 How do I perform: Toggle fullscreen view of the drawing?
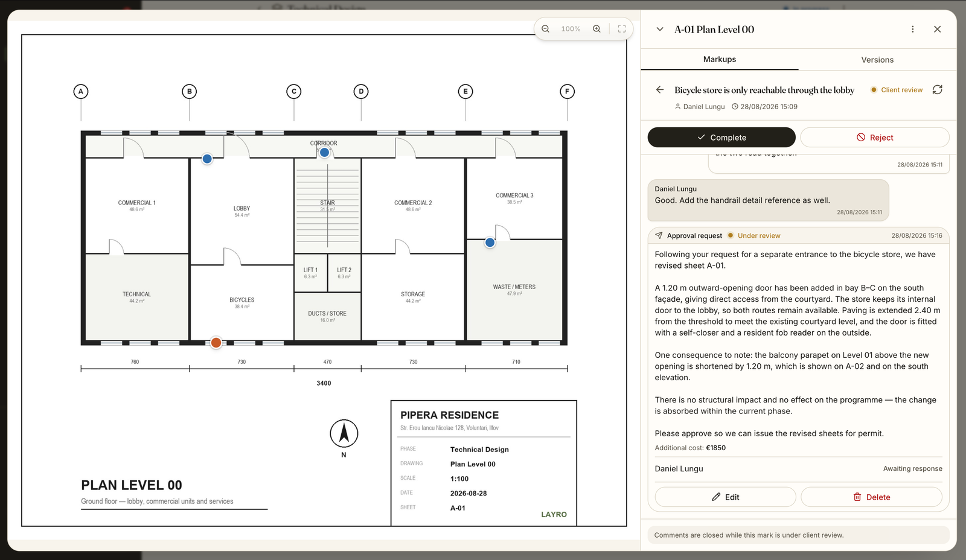click(622, 29)
